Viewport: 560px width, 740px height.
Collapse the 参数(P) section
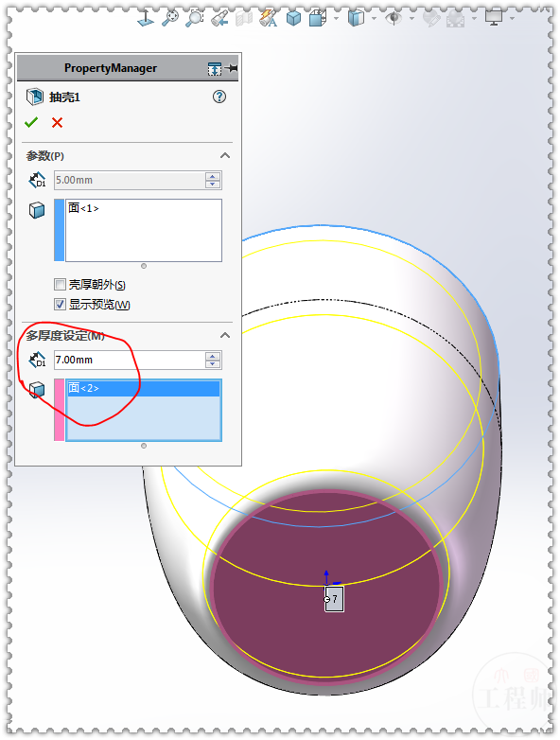pos(225,156)
